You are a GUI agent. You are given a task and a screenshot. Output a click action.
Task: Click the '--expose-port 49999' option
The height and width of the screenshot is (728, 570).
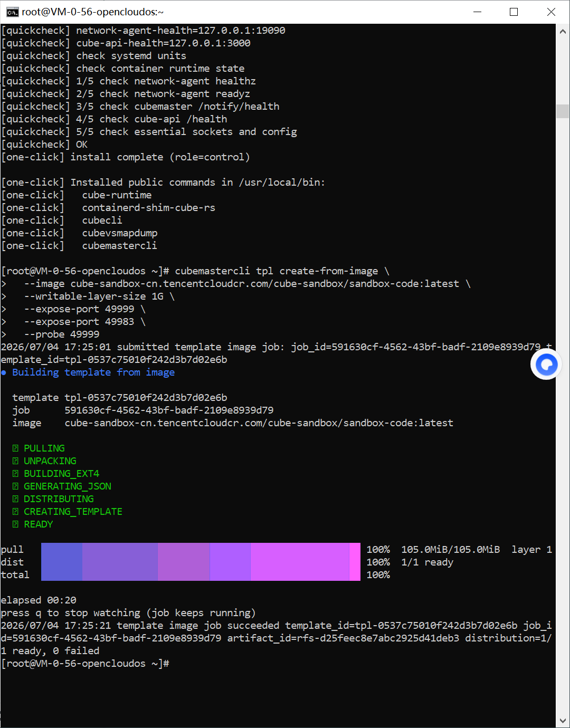79,309
